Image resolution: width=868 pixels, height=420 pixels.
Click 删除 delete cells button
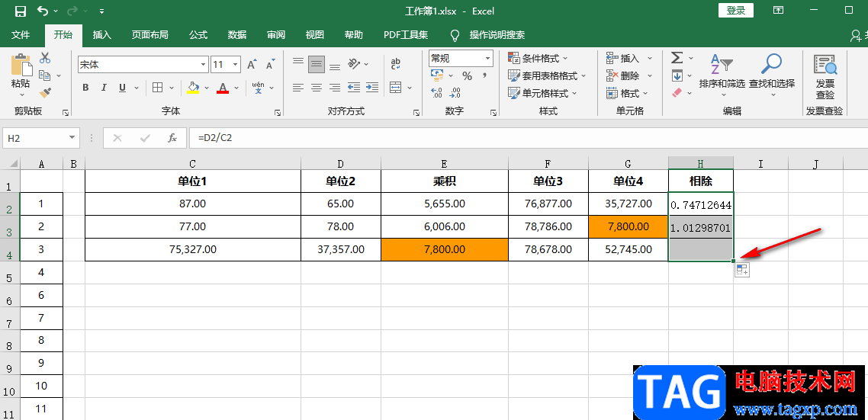(x=624, y=75)
